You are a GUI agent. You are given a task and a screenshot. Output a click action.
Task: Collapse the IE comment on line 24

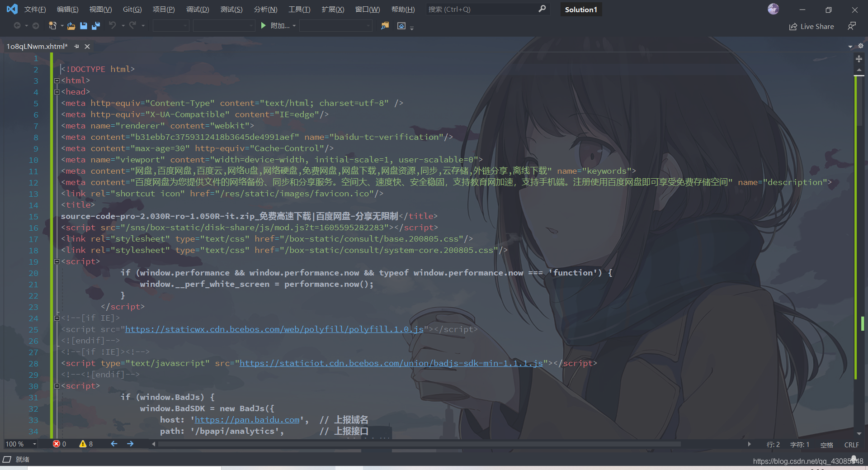point(57,318)
